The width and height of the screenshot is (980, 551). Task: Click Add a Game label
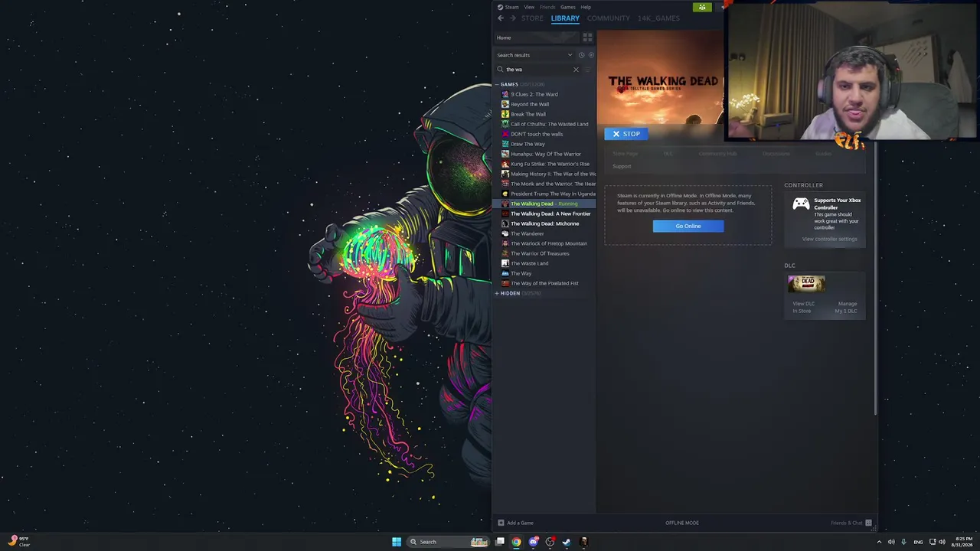(x=520, y=523)
